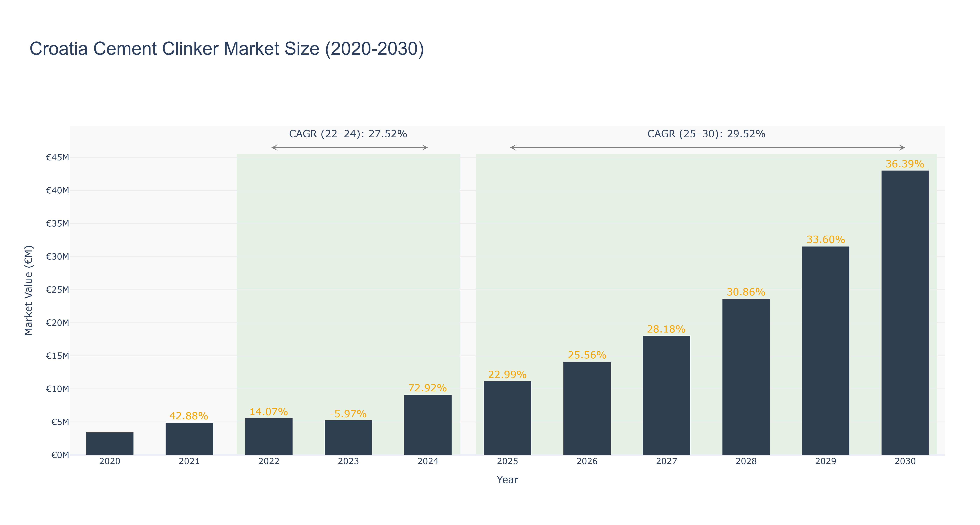
Task: Click the 2026 x-axis year label
Action: tap(587, 461)
